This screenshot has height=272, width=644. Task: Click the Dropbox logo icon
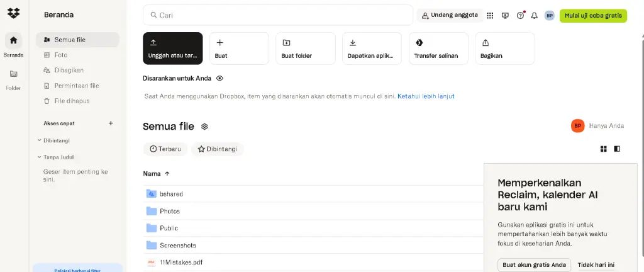pyautogui.click(x=14, y=14)
